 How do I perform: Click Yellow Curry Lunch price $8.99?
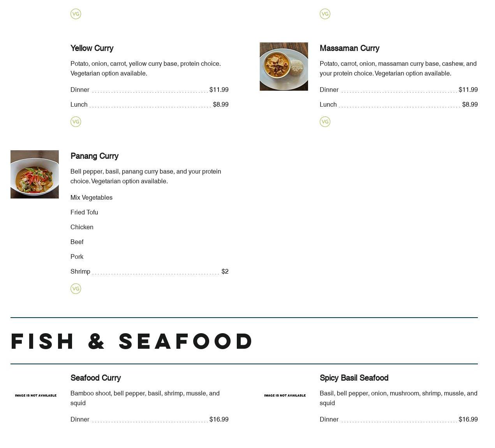tap(220, 105)
